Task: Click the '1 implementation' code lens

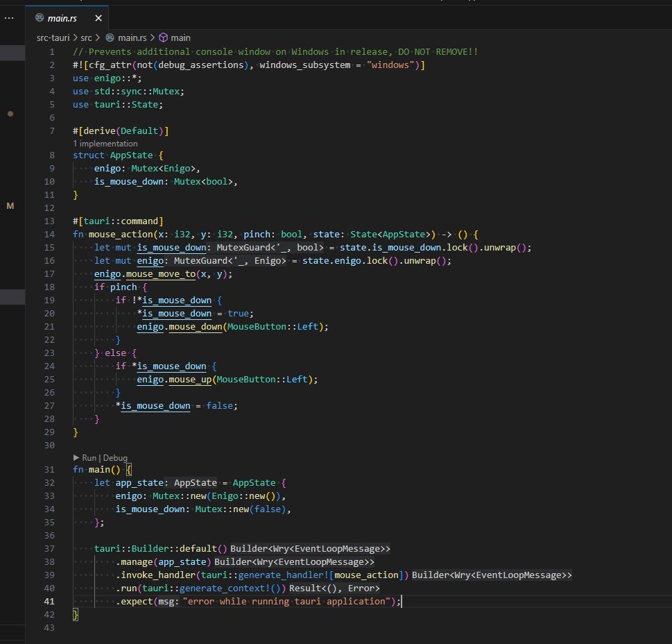Action: tap(105, 144)
